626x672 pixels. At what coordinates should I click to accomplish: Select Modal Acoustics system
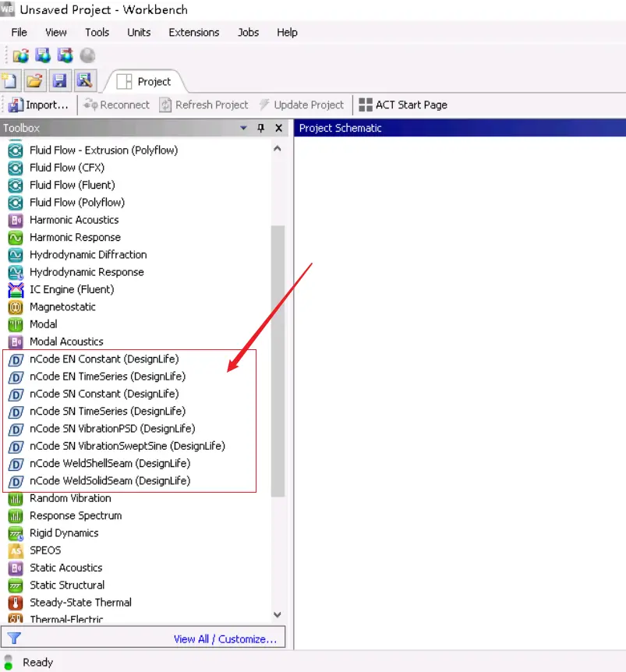coord(66,341)
